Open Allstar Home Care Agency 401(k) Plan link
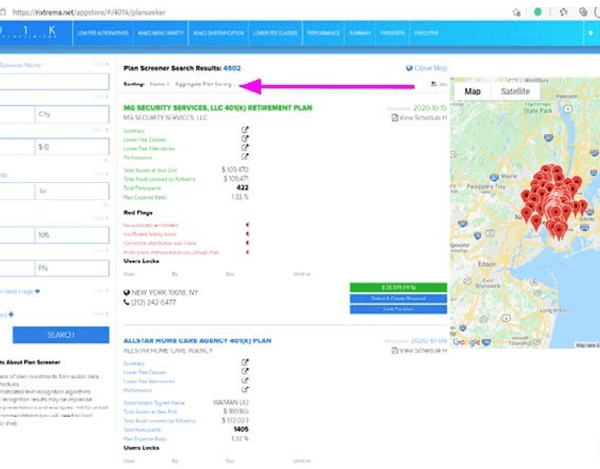The width and height of the screenshot is (600, 469). [197, 340]
